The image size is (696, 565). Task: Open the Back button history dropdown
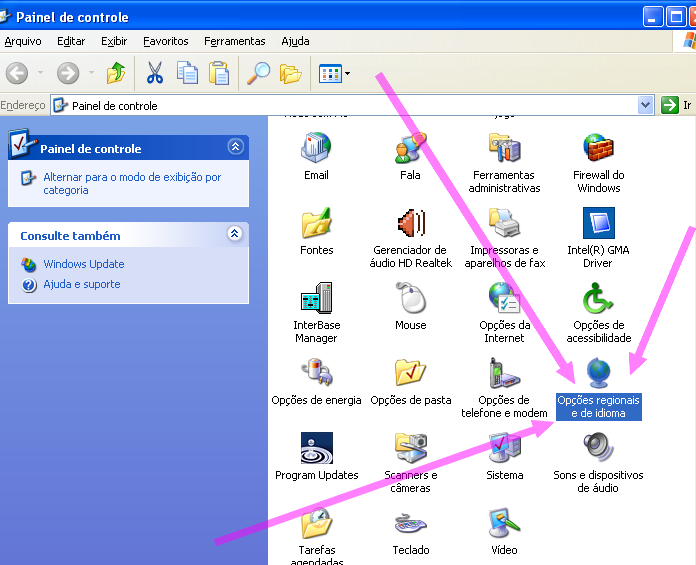tap(40, 72)
